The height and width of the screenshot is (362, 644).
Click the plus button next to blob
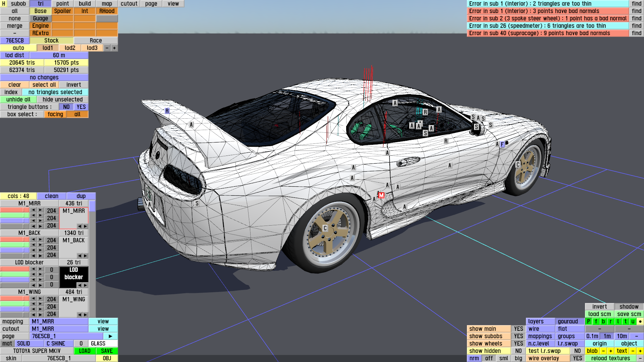click(x=610, y=351)
